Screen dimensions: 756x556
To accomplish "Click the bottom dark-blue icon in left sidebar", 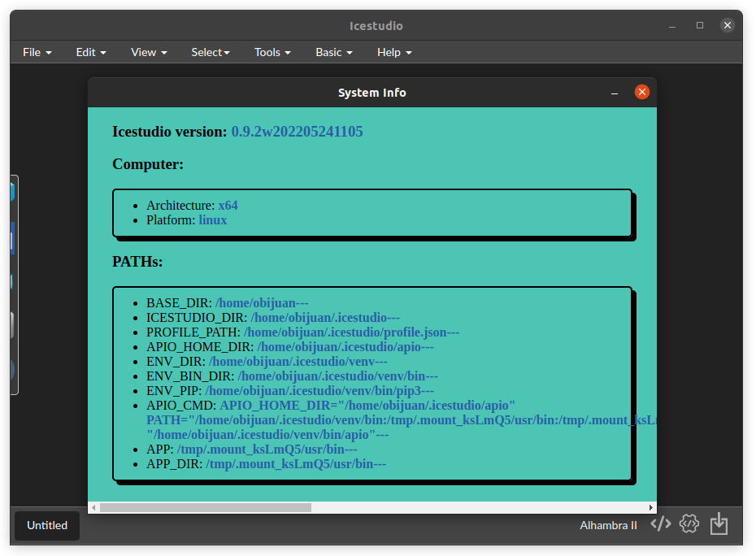I will [x=13, y=366].
